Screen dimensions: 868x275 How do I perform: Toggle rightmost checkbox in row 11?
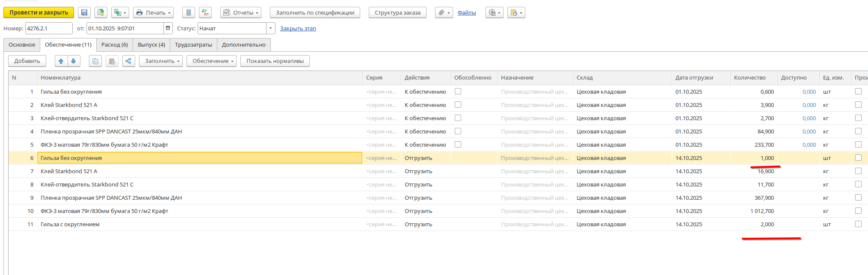click(x=858, y=224)
